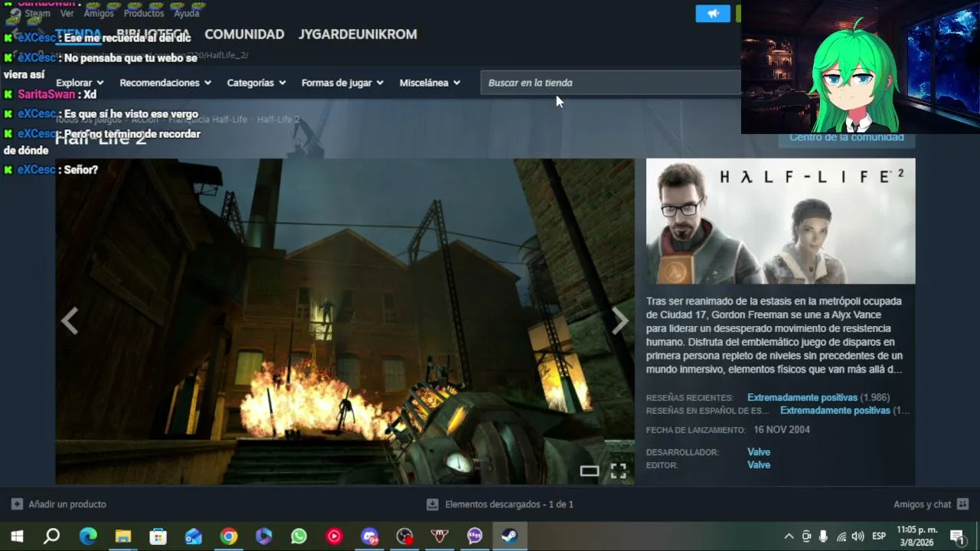The width and height of the screenshot is (980, 551).
Task: Click the plus icon to add a product
Action: 17,504
